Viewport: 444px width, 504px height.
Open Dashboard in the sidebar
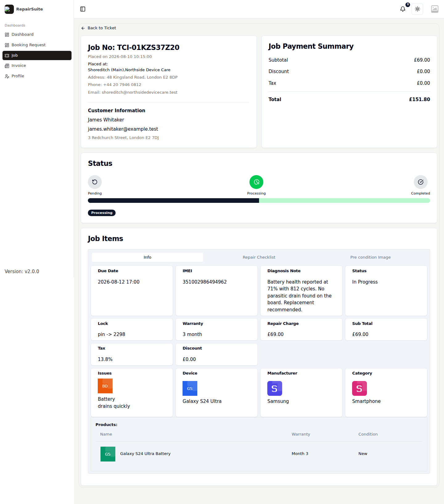coord(37,35)
